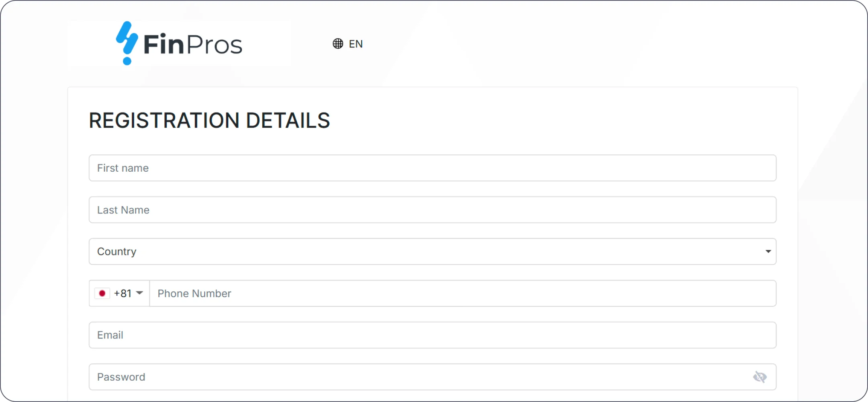The width and height of the screenshot is (868, 402).
Task: Focus the Phone Number text box
Action: click(x=462, y=293)
